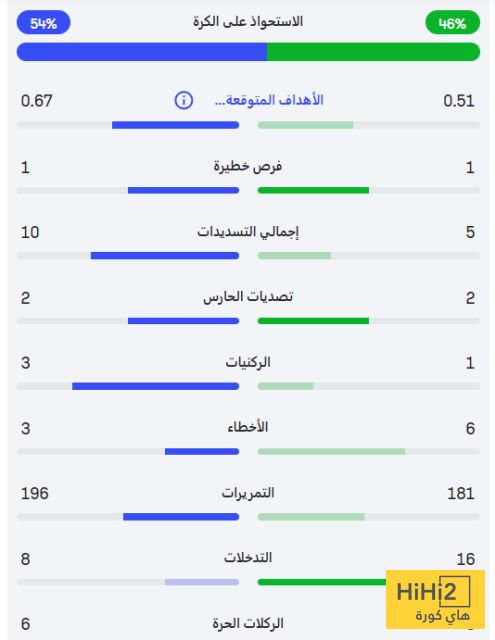
Task: Open the الأهداف المتوقعة link
Action: [269, 100]
